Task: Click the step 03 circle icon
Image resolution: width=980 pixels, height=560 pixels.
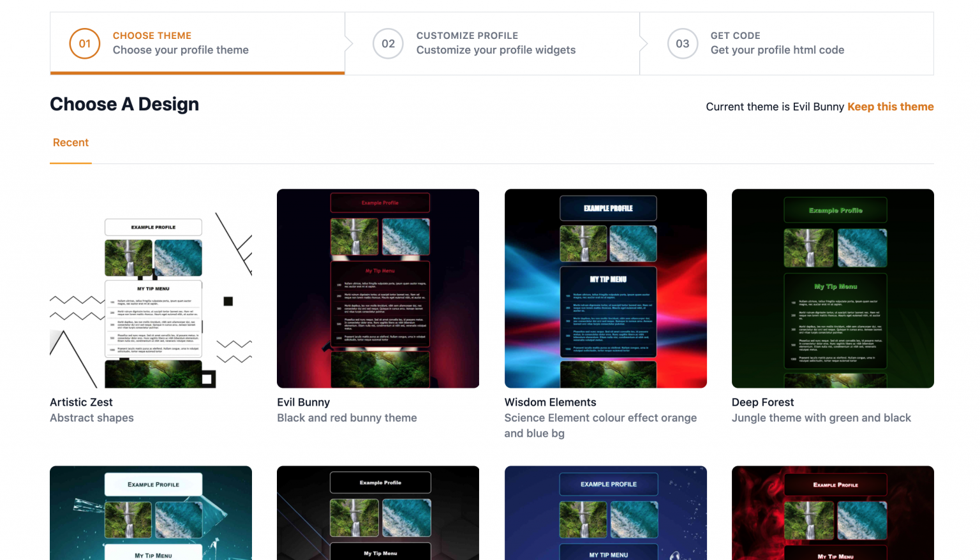Action: coord(682,44)
